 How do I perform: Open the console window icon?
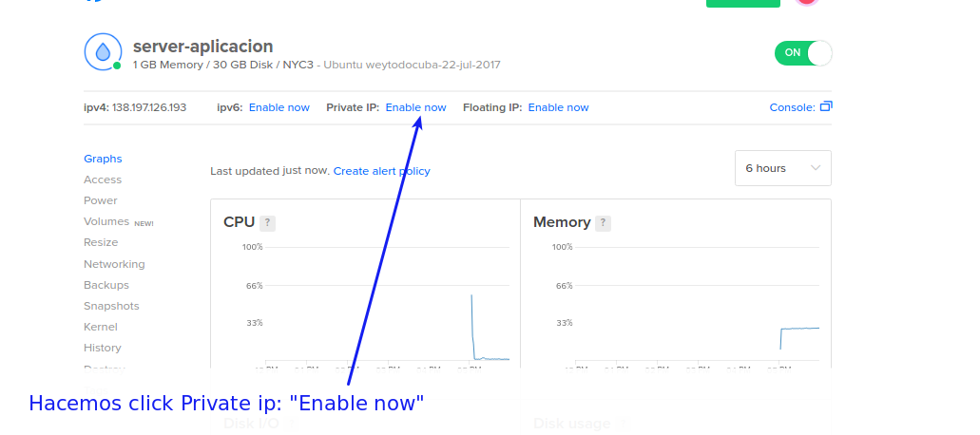[x=826, y=107]
